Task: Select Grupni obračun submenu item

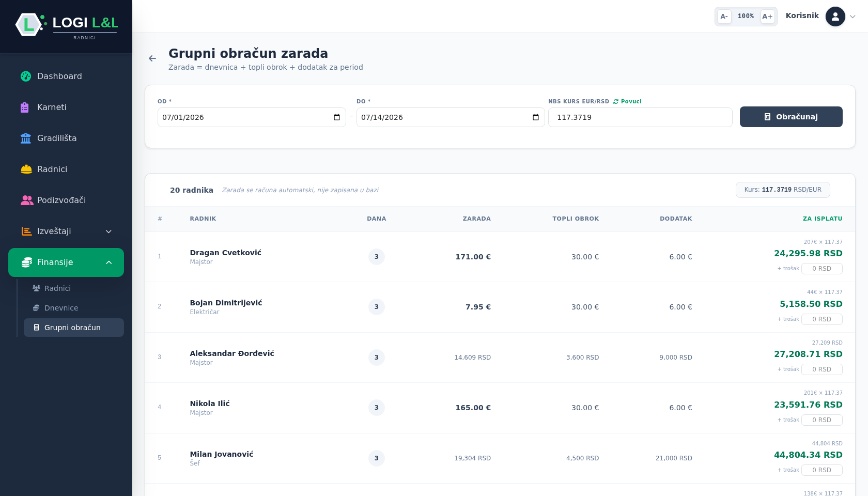Action: point(74,328)
